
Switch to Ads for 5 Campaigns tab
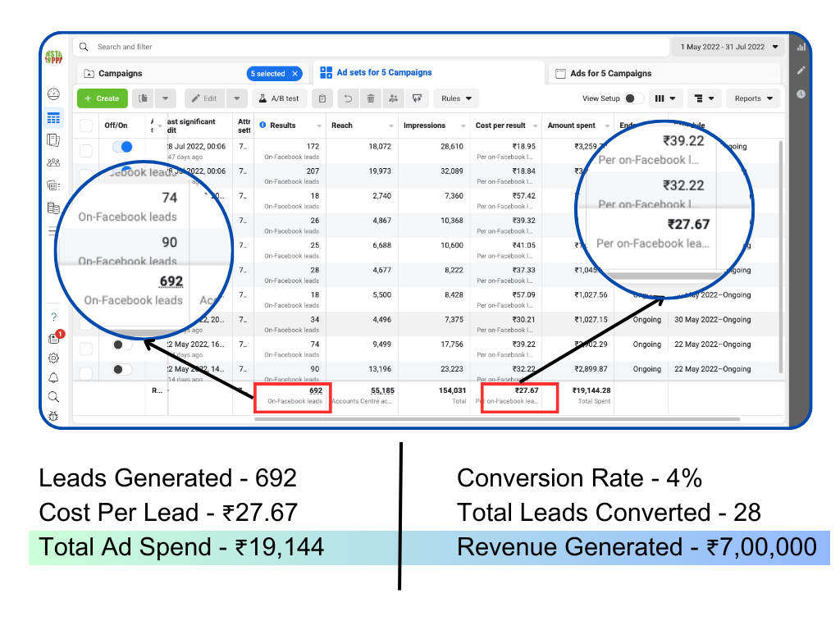tap(610, 74)
